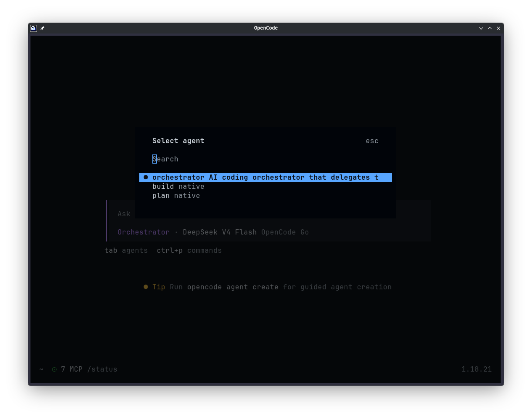532x419 pixels.
Task: Click the green MCP status indicator icon
Action: tap(54, 369)
